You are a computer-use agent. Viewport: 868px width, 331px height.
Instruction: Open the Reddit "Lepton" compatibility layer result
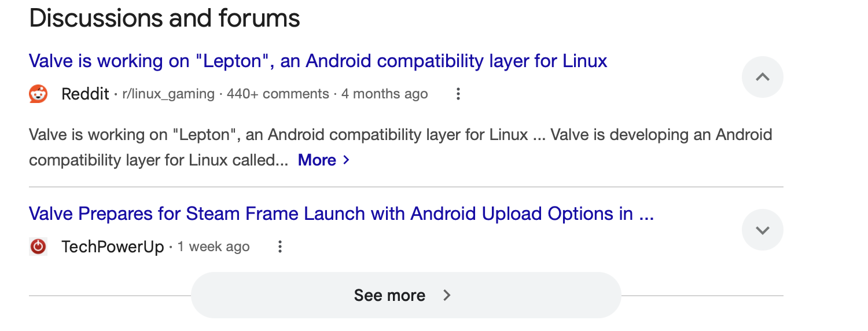(x=318, y=61)
